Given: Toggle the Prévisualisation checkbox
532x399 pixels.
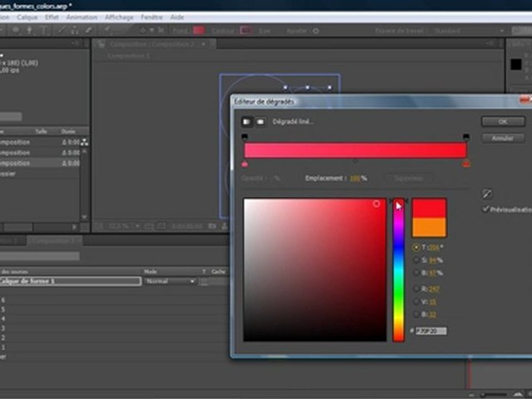Looking at the screenshot, I should point(486,209).
